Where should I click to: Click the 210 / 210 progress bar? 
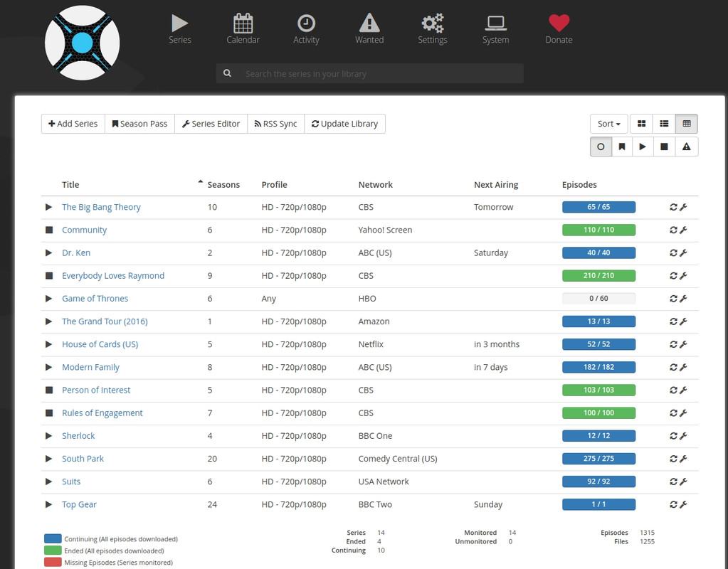point(598,276)
